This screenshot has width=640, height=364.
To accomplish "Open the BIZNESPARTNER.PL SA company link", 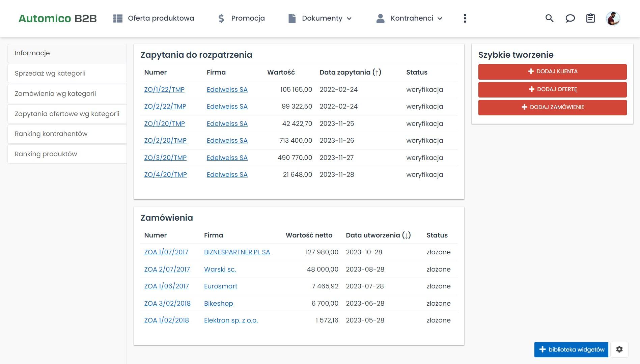I will 237,252.
